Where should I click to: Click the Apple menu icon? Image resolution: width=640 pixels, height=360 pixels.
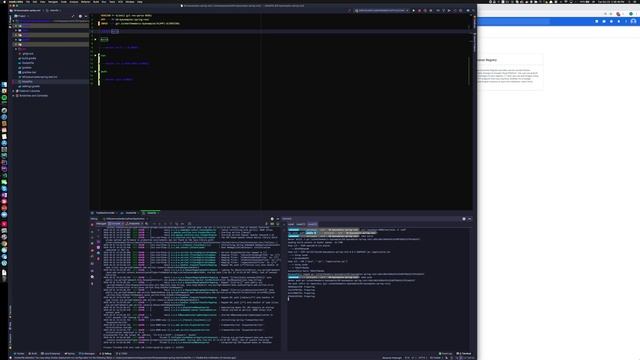[x=4, y=2]
